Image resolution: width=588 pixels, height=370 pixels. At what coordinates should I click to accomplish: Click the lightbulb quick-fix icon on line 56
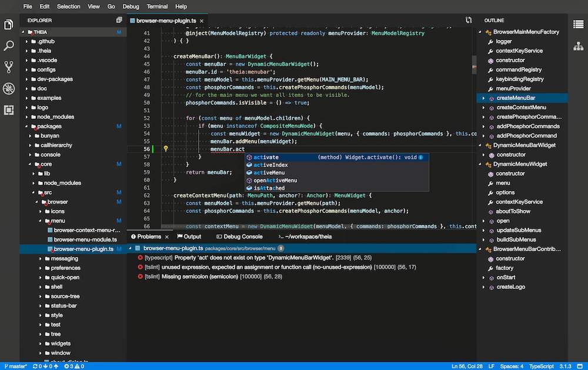coord(165,149)
